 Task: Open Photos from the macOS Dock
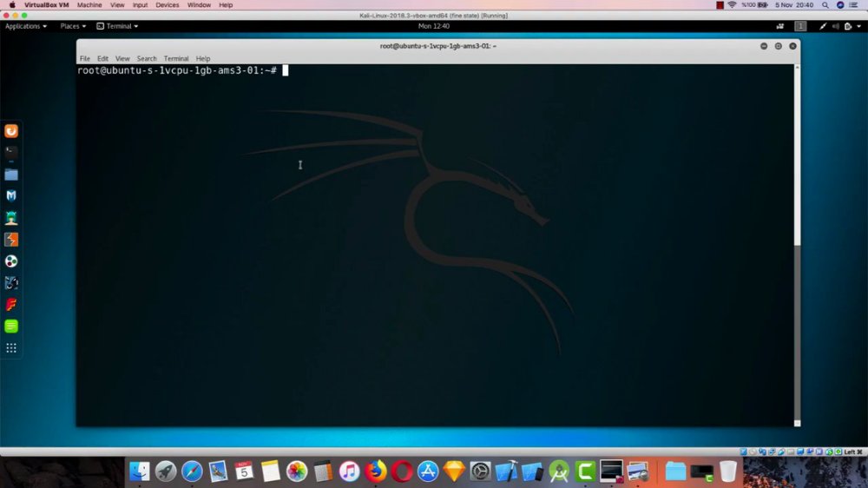pyautogui.click(x=297, y=472)
